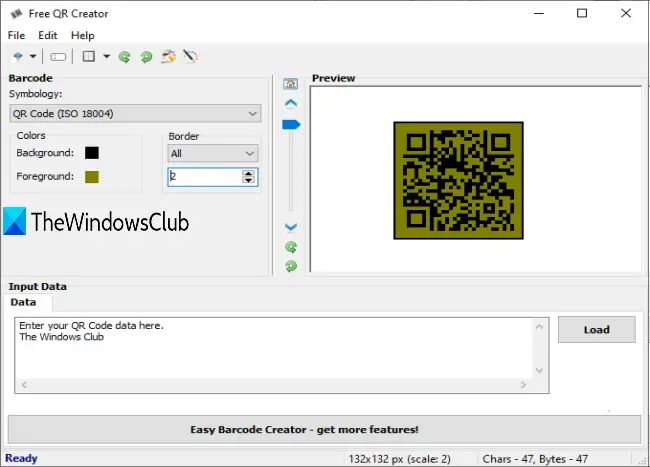Maximize the Free QR Creator window
The image size is (650, 467).
click(582, 13)
